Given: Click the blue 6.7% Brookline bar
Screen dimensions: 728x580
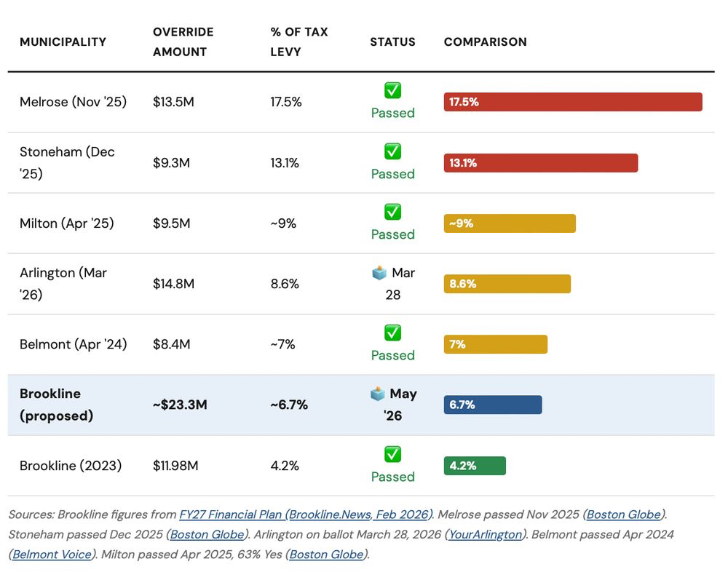Looking at the screenshot, I should click(493, 405).
